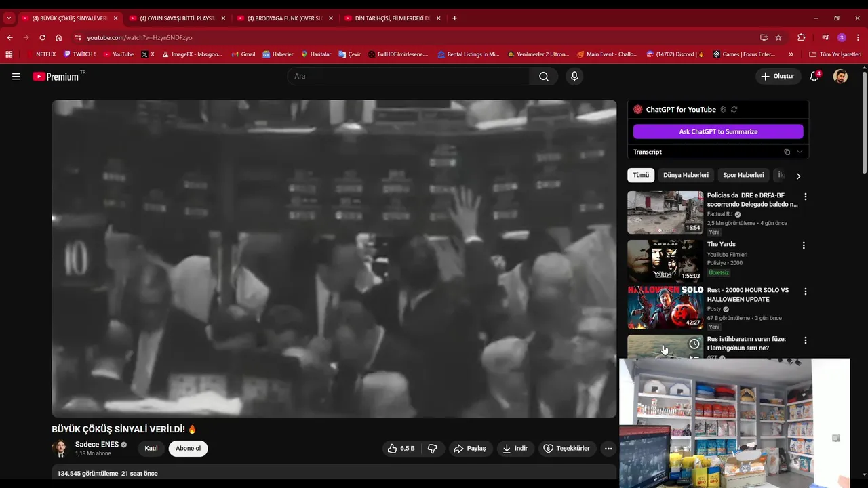Subscribe with the Abone ol button
868x488 pixels.
(x=189, y=449)
